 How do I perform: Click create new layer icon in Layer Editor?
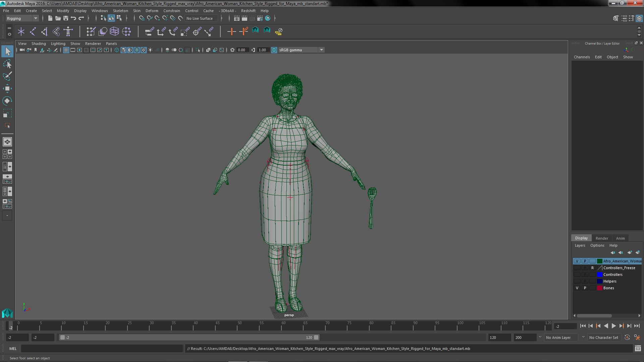click(630, 252)
